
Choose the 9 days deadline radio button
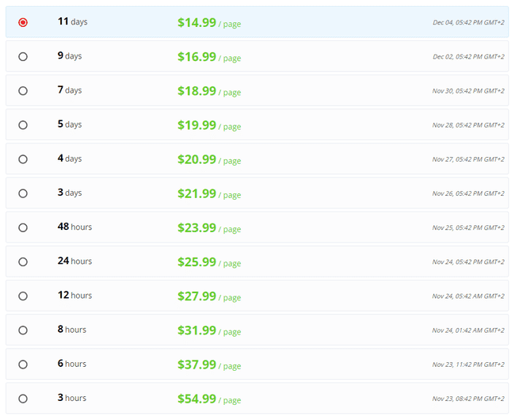(x=23, y=56)
